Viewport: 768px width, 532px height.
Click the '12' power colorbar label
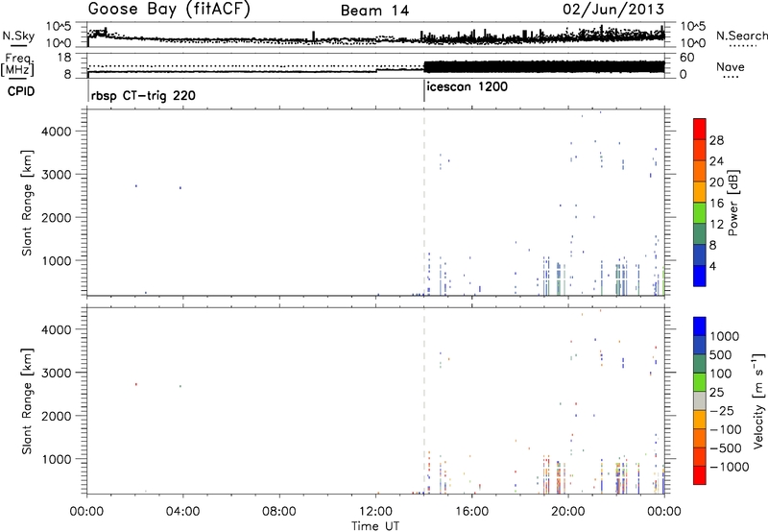(716, 225)
